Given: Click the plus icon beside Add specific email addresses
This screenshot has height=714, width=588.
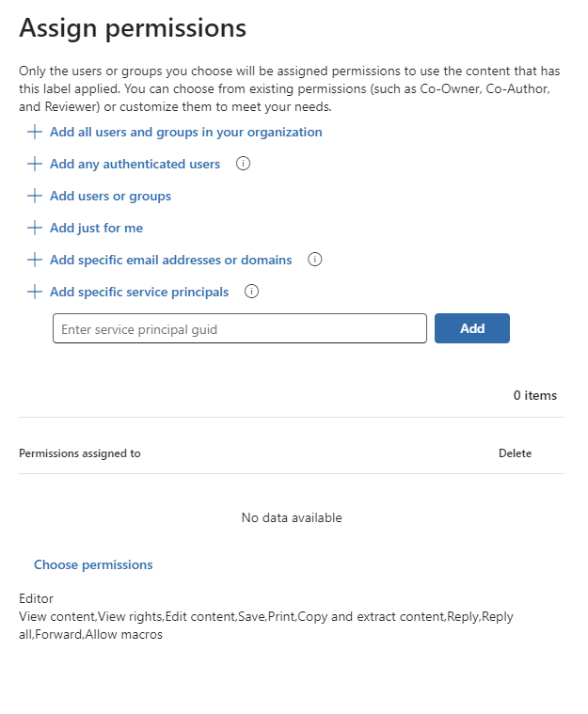Looking at the screenshot, I should tap(35, 260).
